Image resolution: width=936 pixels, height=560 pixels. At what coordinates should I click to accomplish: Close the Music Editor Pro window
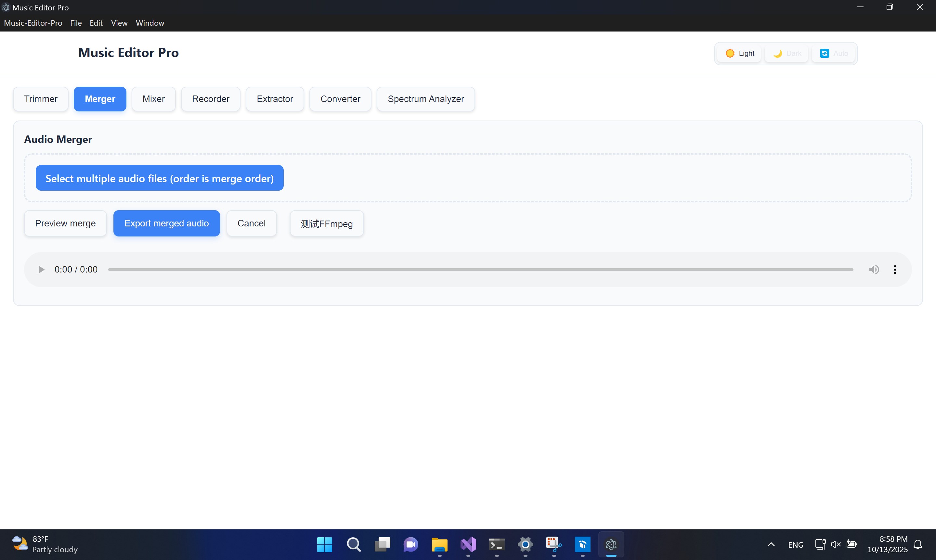[x=920, y=7]
